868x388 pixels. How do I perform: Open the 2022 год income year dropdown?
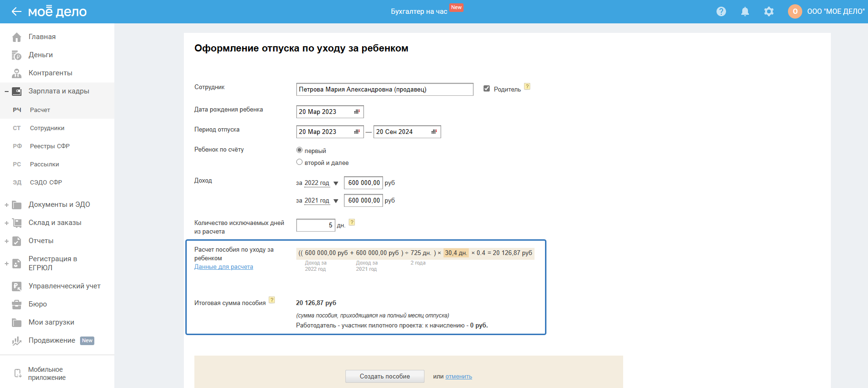[x=321, y=183]
